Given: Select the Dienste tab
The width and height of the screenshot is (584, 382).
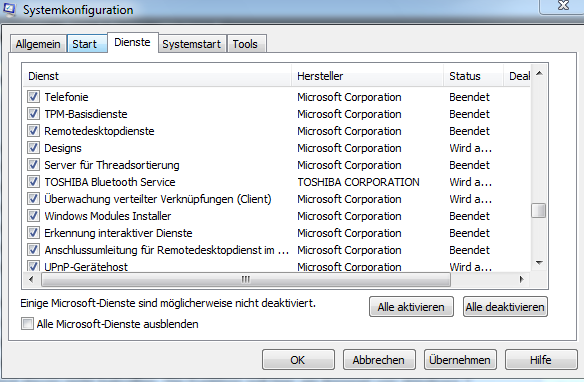Looking at the screenshot, I should point(132,42).
